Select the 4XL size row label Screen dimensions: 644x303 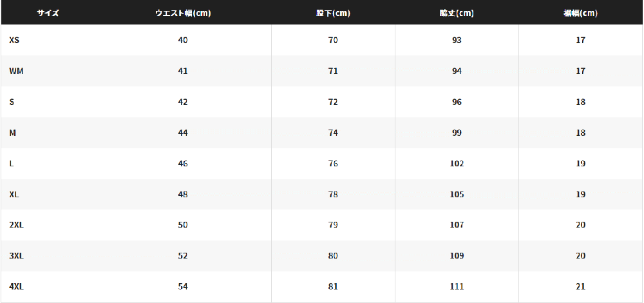pyautogui.click(x=16, y=286)
